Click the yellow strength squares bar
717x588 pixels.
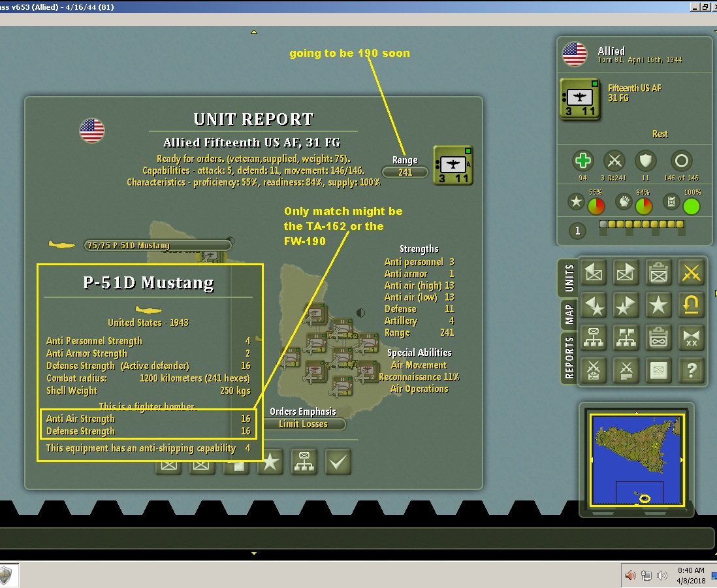point(641,224)
